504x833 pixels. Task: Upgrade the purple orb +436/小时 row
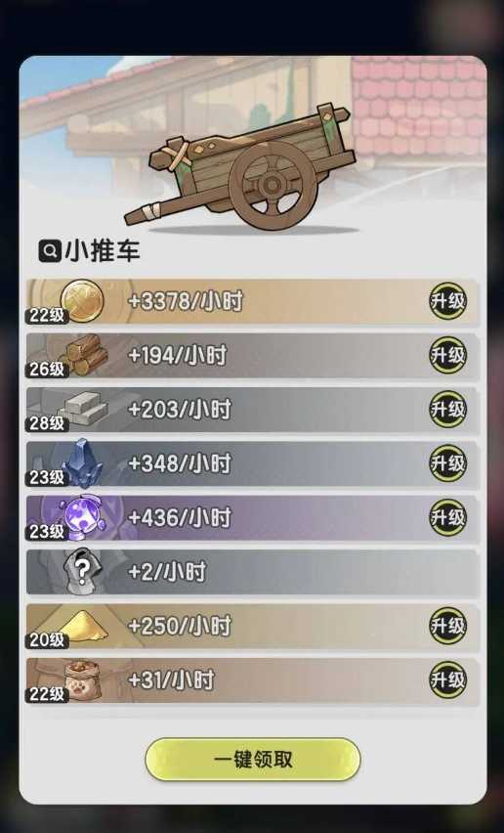coord(447,517)
